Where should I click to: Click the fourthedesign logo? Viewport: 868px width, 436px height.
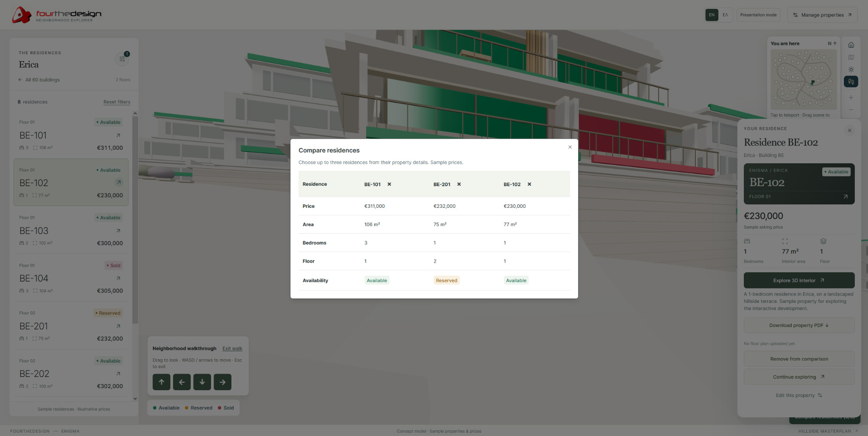pyautogui.click(x=57, y=15)
